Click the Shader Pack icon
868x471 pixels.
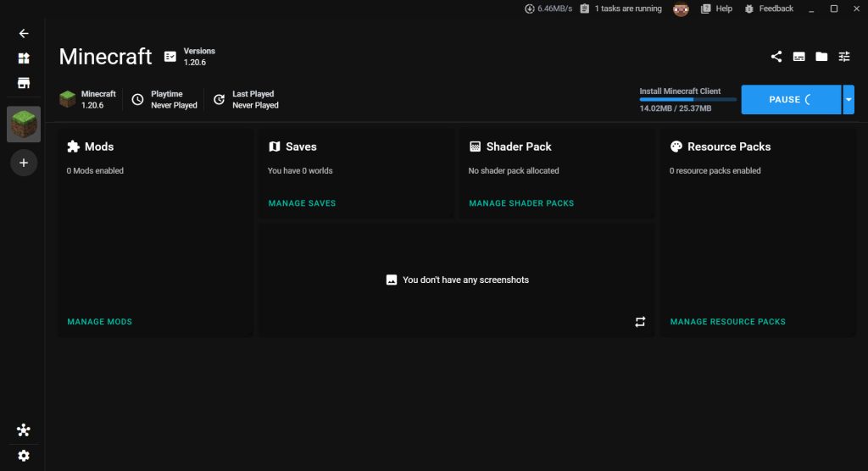475,147
